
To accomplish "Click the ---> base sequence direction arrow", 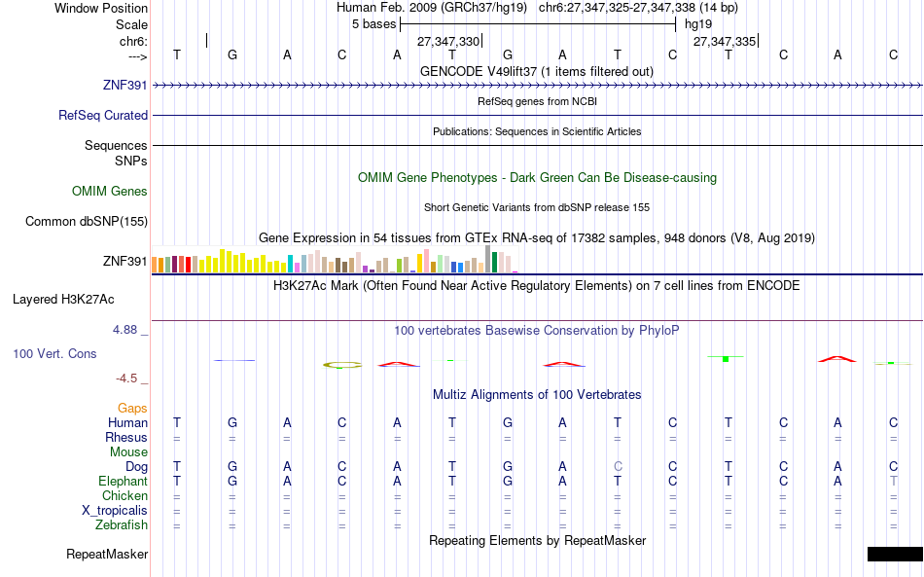I will coord(137,56).
